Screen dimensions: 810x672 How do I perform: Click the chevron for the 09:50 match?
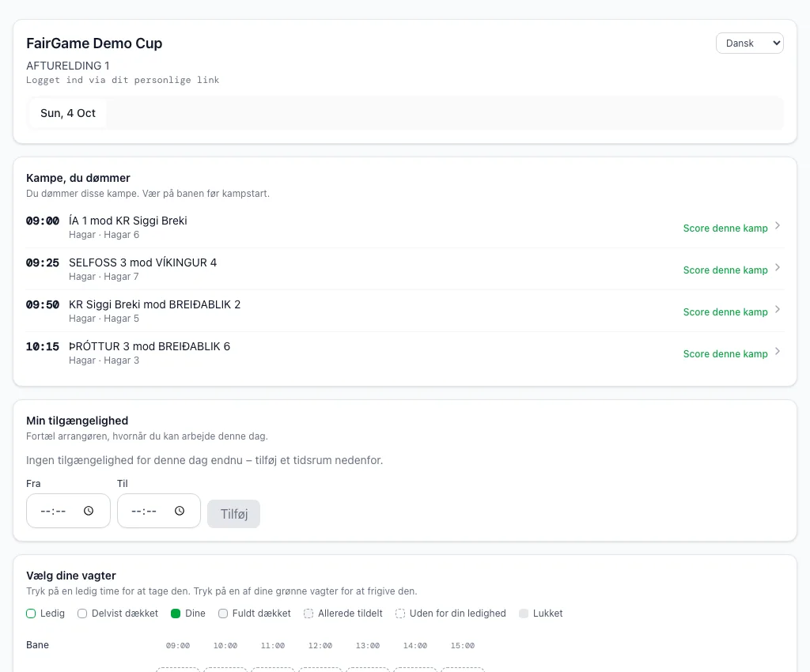pyautogui.click(x=777, y=310)
